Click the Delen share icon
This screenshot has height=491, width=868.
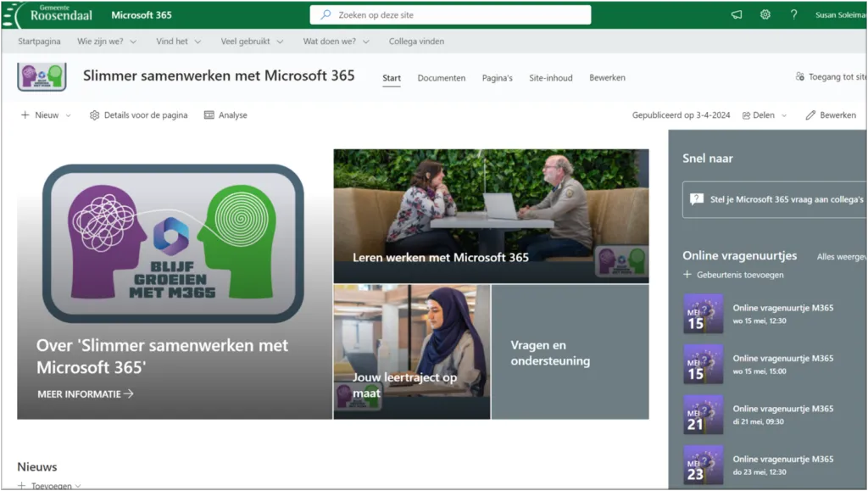point(746,115)
